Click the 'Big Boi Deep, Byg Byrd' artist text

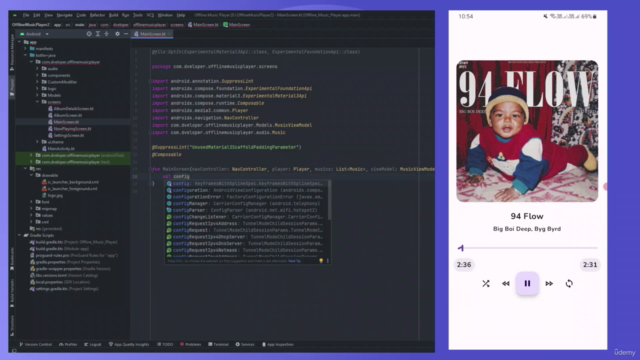[527, 229]
